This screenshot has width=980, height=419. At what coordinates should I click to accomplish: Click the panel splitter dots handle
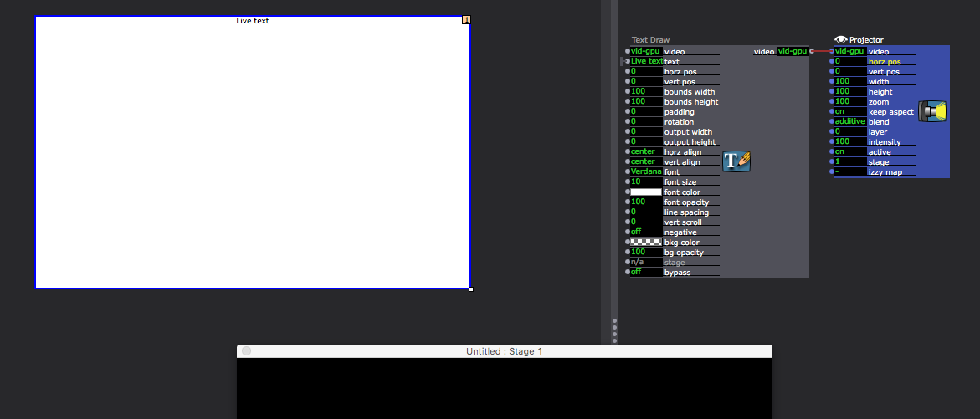point(614,331)
